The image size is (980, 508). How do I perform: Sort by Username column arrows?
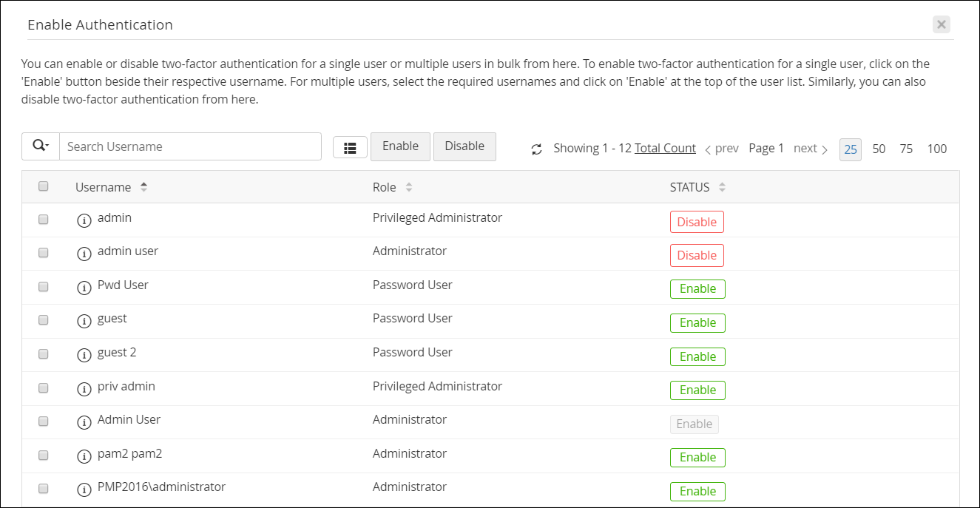coord(143,188)
